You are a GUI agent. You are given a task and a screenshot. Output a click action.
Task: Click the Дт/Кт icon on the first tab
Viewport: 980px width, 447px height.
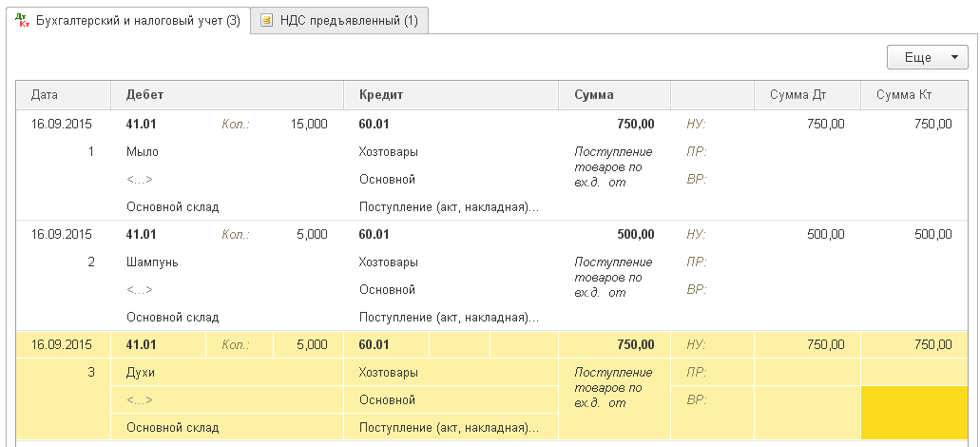tap(24, 21)
